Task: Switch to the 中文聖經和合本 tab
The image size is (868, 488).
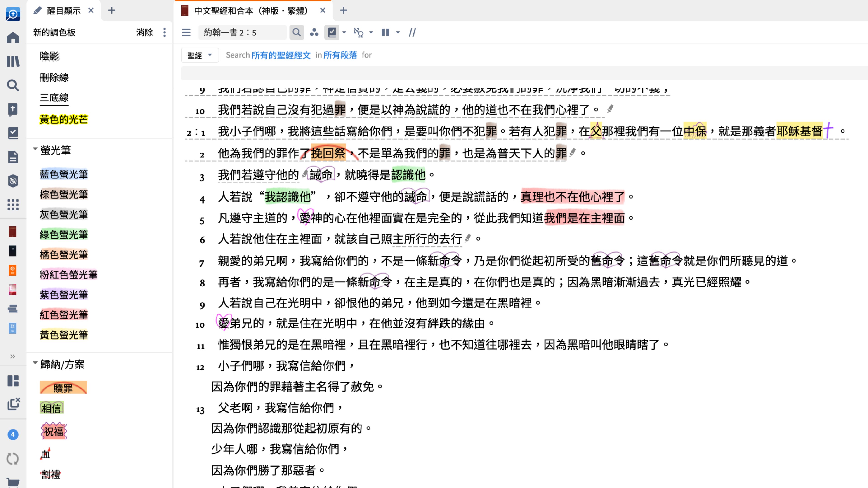Action: [x=251, y=11]
